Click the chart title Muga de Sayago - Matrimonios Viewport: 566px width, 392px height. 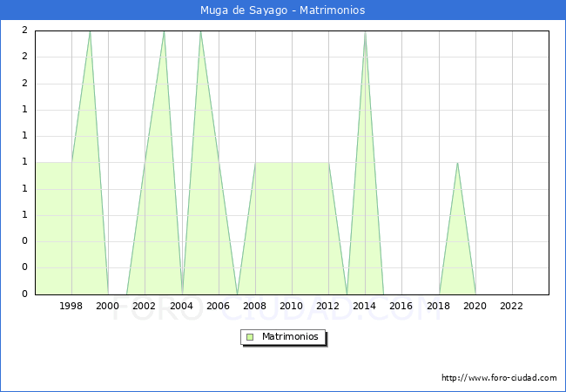tap(283, 10)
